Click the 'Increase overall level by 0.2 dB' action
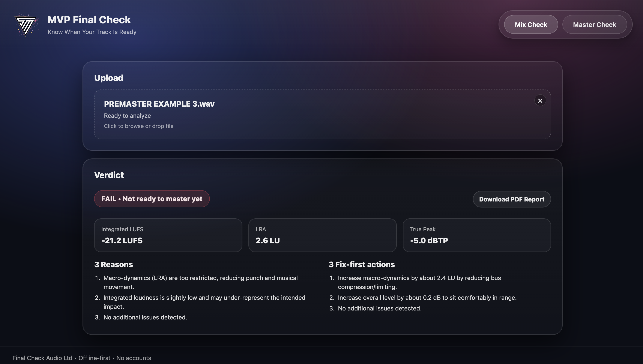This screenshot has width=643, height=364. [427, 297]
